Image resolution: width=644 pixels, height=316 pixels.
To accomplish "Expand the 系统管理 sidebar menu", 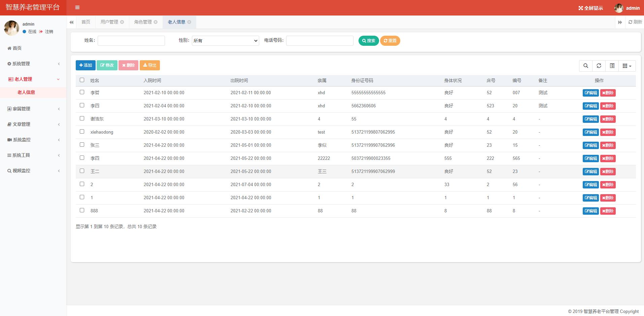I will coord(33,64).
